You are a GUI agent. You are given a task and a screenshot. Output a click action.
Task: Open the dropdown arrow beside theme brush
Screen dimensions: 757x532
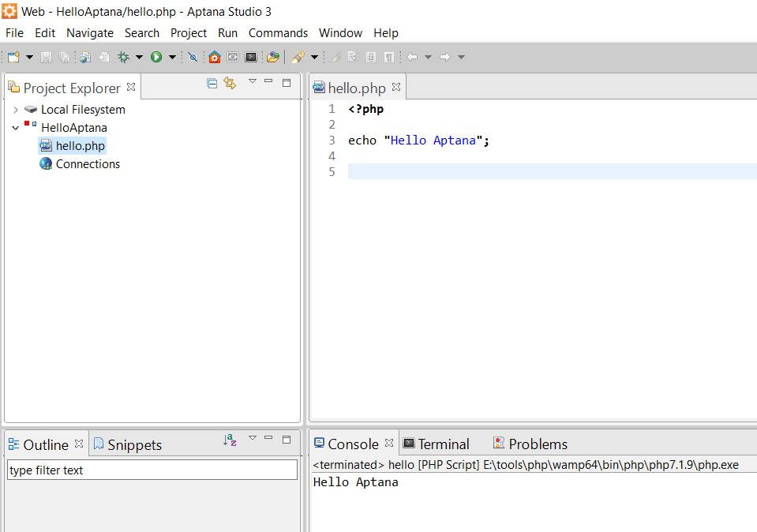pos(314,57)
